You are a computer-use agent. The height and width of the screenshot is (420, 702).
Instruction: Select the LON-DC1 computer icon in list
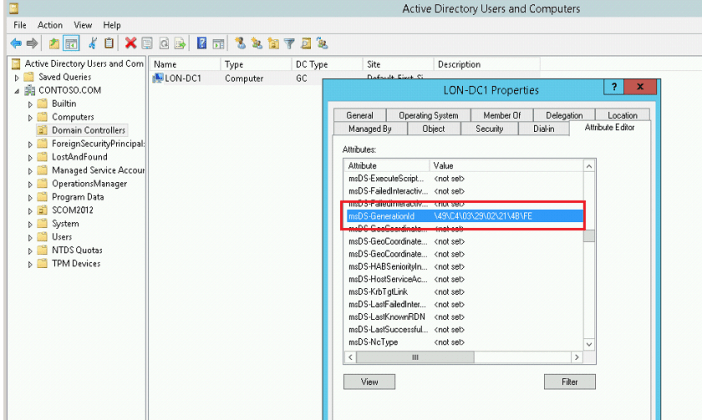157,78
